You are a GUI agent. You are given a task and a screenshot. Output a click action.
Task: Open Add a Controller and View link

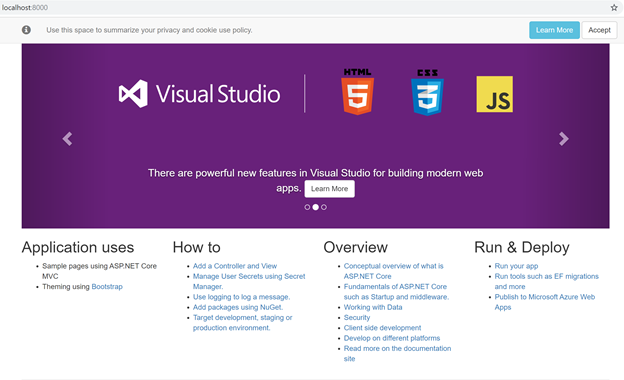(235, 266)
